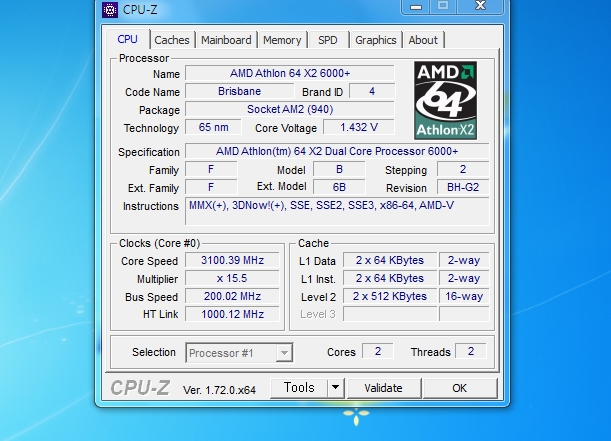Click the HT Link value 1000.12 MHz
The width and height of the screenshot is (611, 441).
point(232,314)
